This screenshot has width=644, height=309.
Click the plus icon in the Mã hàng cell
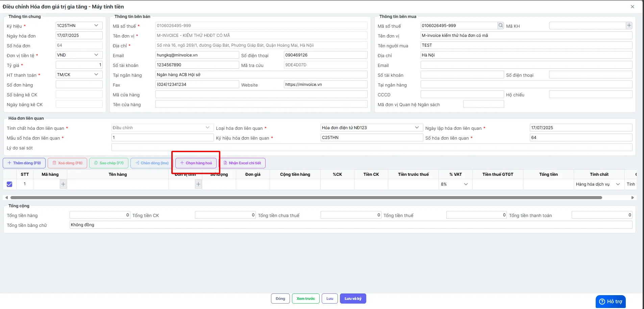pos(63,184)
